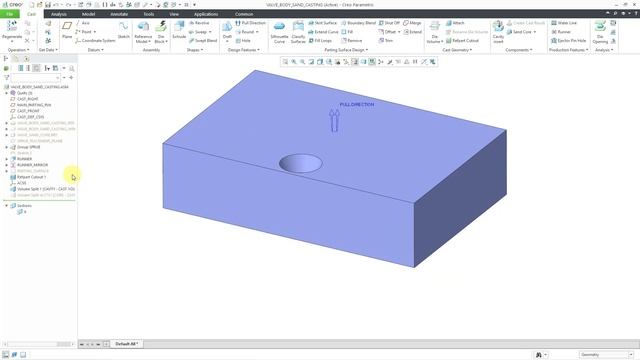Image resolution: width=640 pixels, height=360 pixels.
Task: Switch to the Analysis ribbon tab
Action: pyautogui.click(x=58, y=14)
